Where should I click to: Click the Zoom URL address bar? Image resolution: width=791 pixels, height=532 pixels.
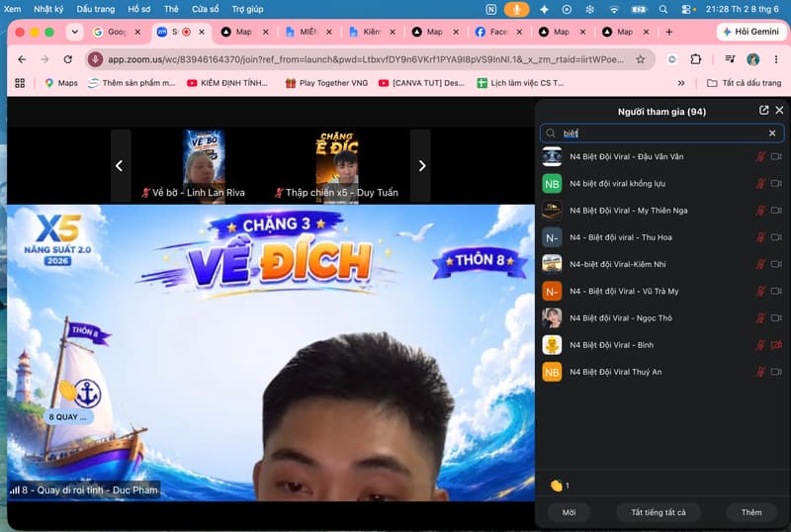pos(365,59)
